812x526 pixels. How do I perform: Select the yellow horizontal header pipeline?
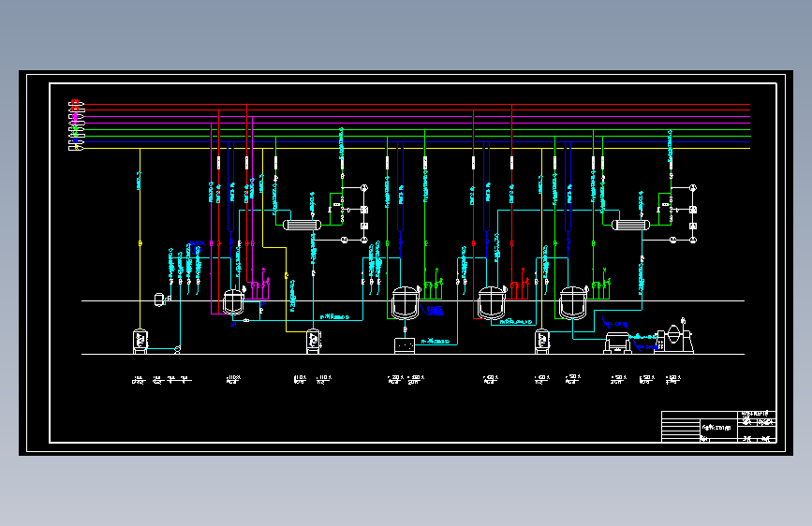[x=417, y=149]
